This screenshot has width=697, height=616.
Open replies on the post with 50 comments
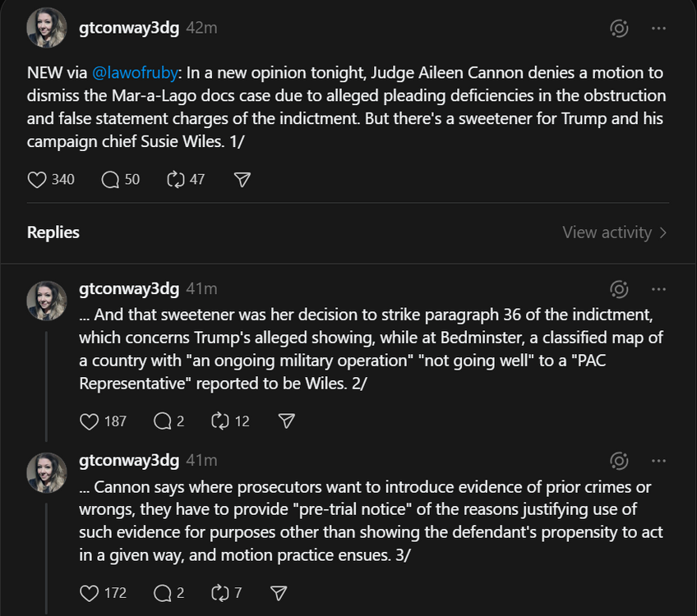coord(111,179)
